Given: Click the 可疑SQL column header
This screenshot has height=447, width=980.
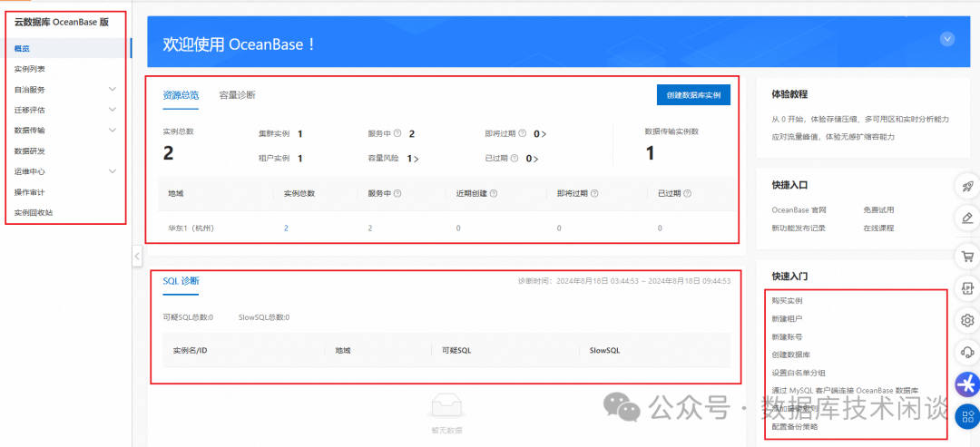Looking at the screenshot, I should [x=456, y=350].
